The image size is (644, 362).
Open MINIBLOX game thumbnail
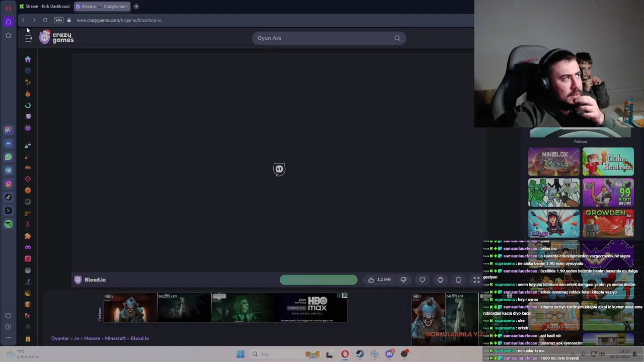point(554,161)
